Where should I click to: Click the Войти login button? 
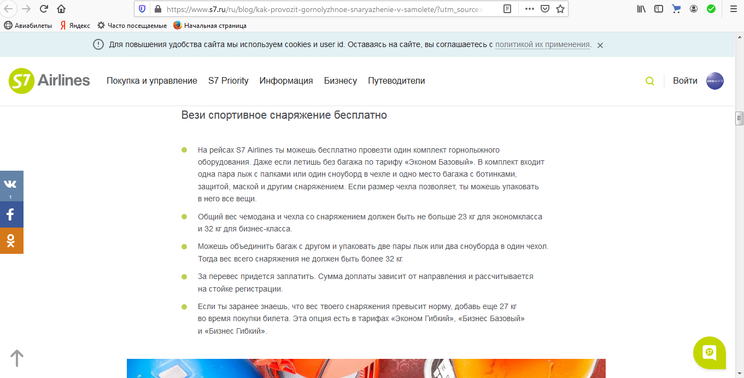[685, 81]
